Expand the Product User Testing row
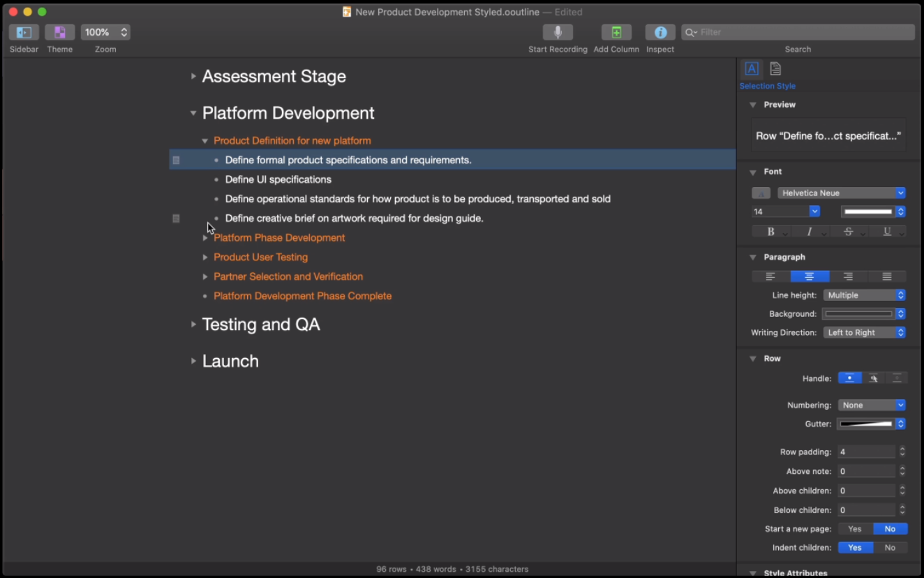 [204, 257]
